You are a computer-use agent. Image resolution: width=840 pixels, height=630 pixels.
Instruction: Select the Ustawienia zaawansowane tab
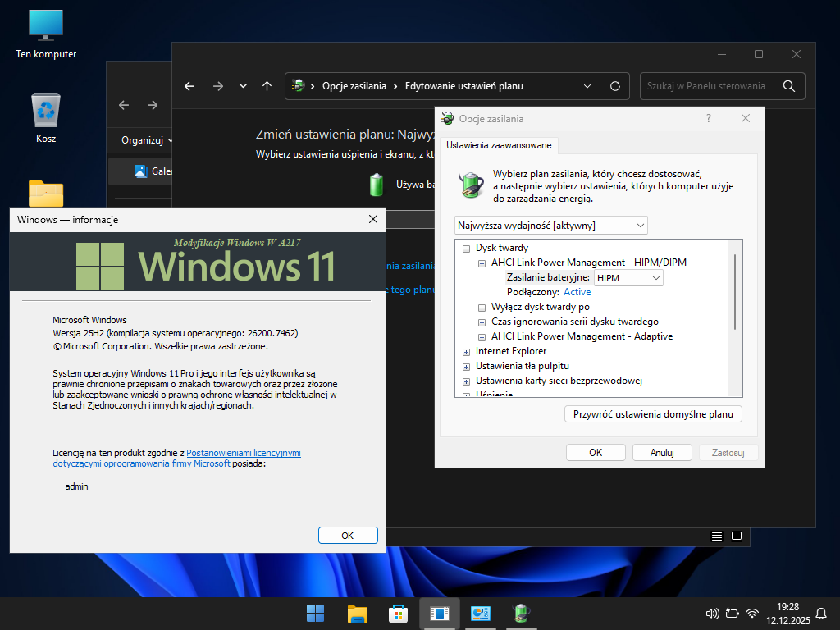[499, 145]
